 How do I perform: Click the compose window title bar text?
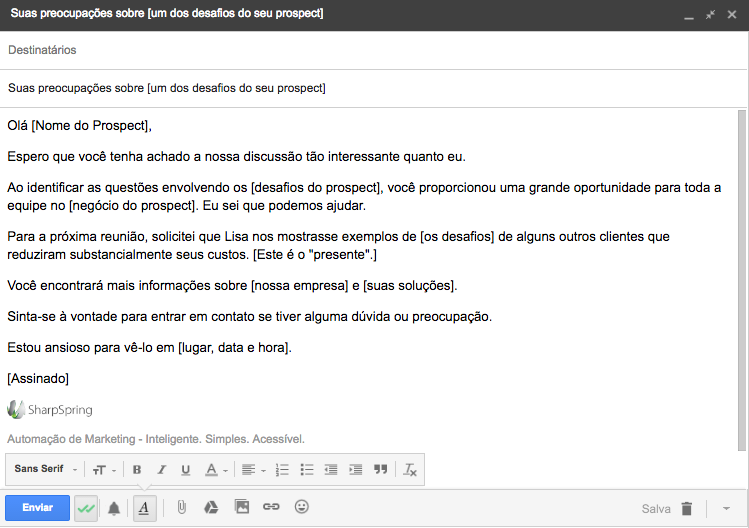tap(167, 13)
